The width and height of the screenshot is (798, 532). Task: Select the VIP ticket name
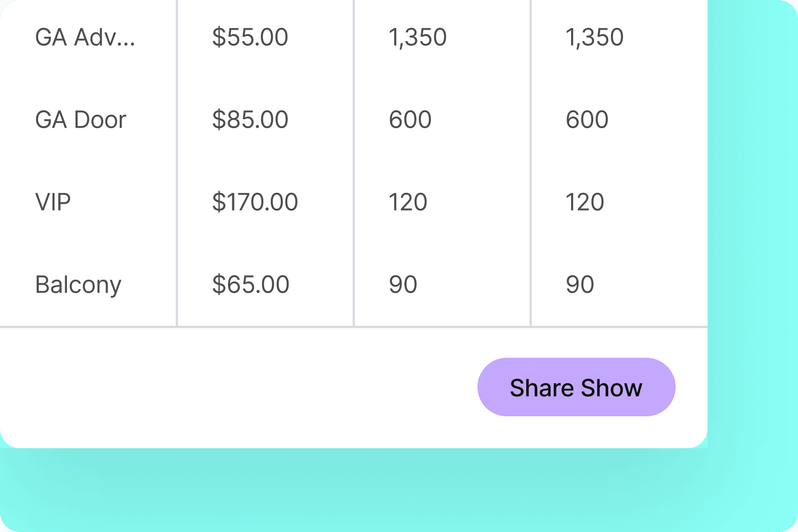tap(53, 202)
